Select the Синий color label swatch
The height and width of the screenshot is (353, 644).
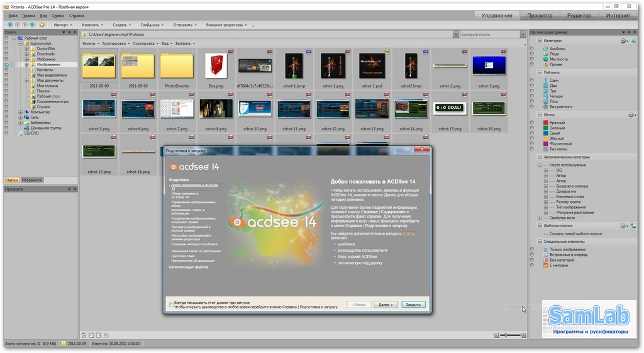click(x=546, y=133)
